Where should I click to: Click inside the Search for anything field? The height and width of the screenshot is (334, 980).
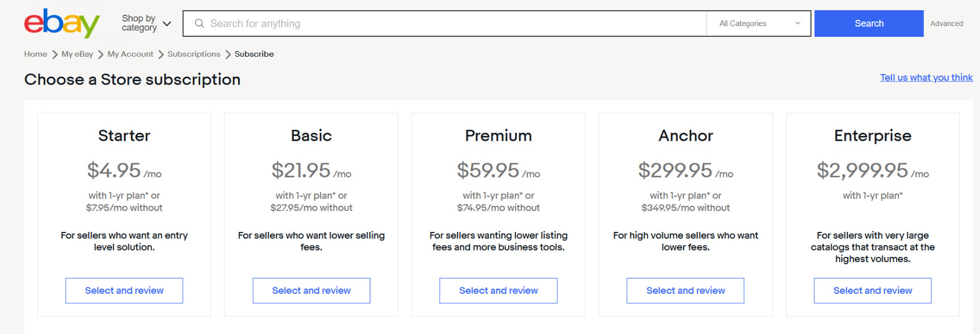pyautogui.click(x=397, y=23)
